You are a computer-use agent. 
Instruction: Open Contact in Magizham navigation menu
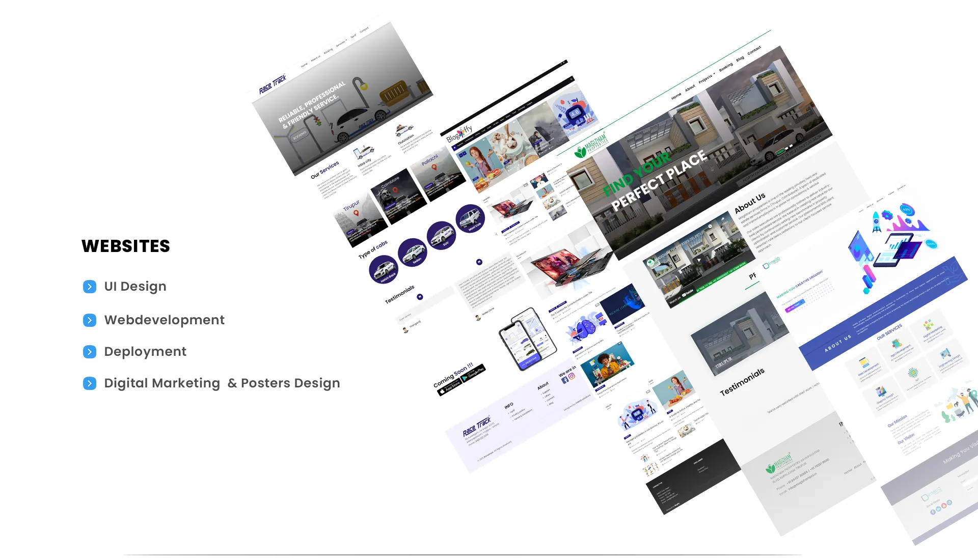click(x=754, y=50)
